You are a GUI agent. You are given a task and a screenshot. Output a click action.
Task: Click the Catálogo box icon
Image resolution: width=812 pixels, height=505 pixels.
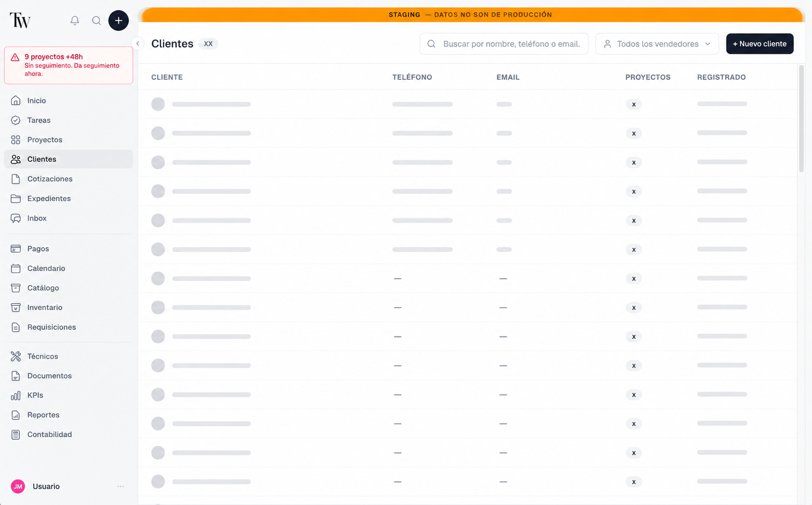(16, 288)
